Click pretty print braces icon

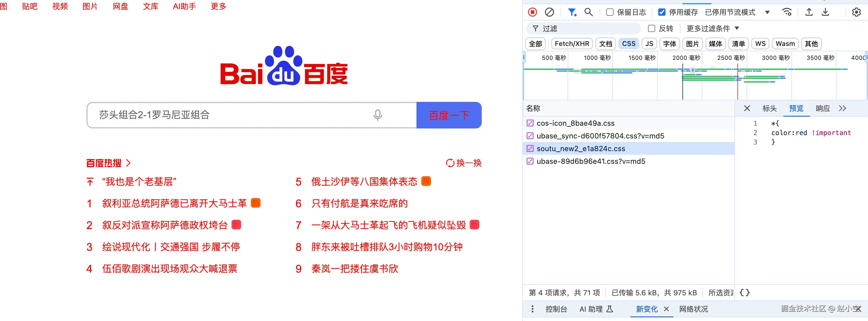[x=744, y=292]
